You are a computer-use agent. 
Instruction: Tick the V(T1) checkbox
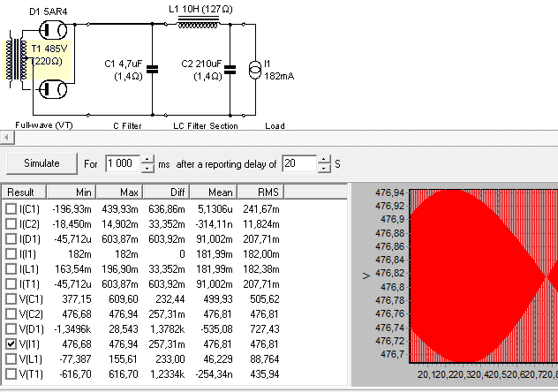pyautogui.click(x=11, y=373)
